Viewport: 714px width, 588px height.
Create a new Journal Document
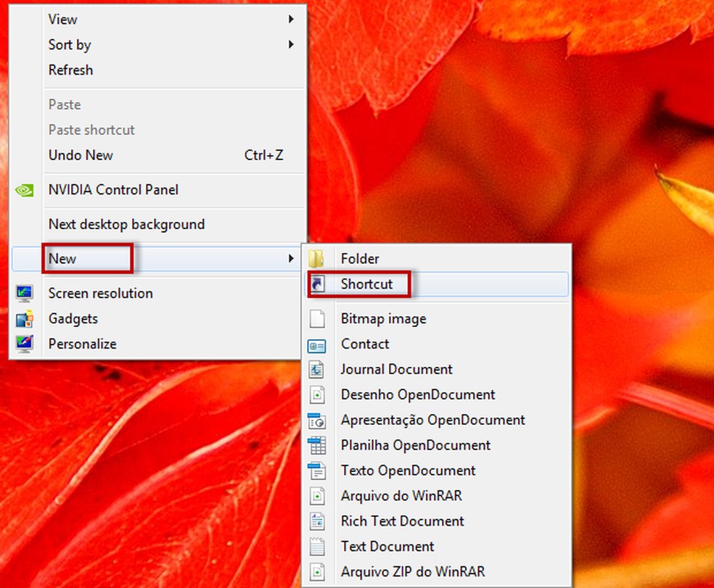tap(436, 370)
